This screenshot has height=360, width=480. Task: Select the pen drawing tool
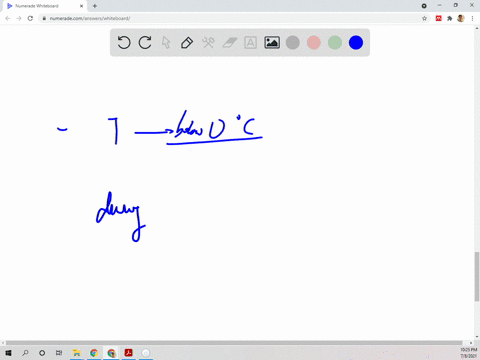[x=187, y=43]
